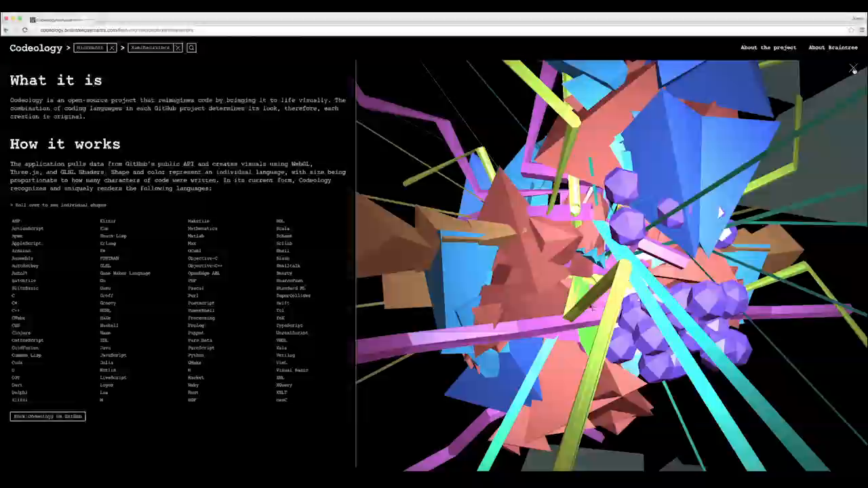Image resolution: width=868 pixels, height=488 pixels.
Task: Click the 'Processing' language entry
Action: click(x=201, y=318)
